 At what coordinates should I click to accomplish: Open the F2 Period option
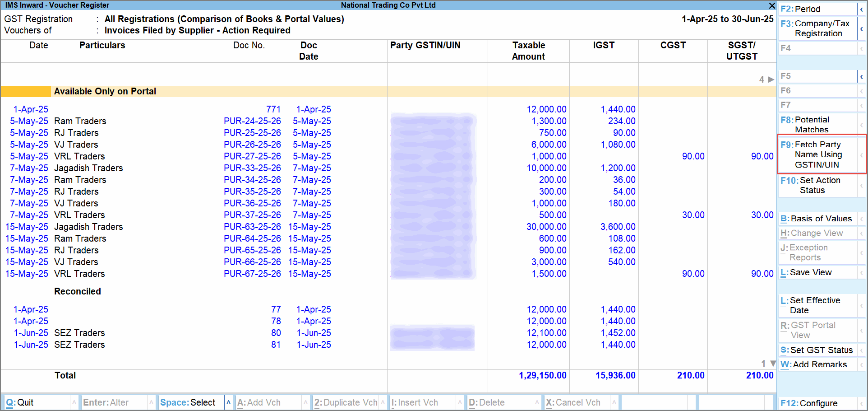click(x=817, y=9)
